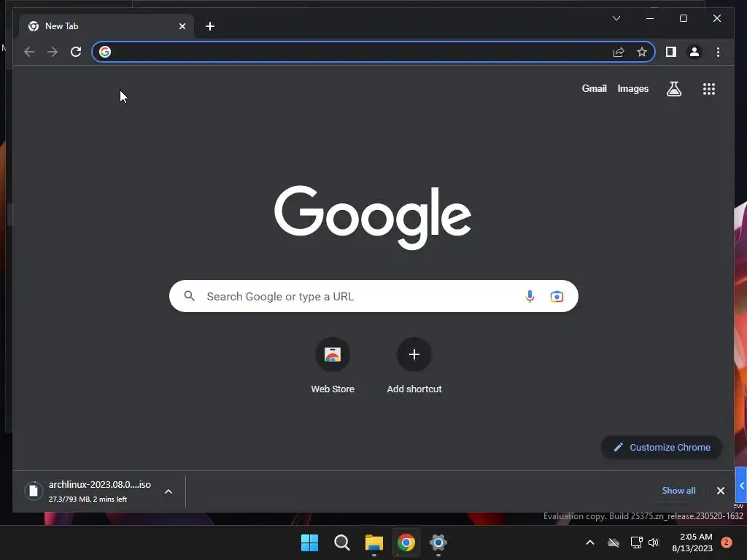The image size is (747, 560).
Task: Click Show all downloads
Action: tap(678, 491)
